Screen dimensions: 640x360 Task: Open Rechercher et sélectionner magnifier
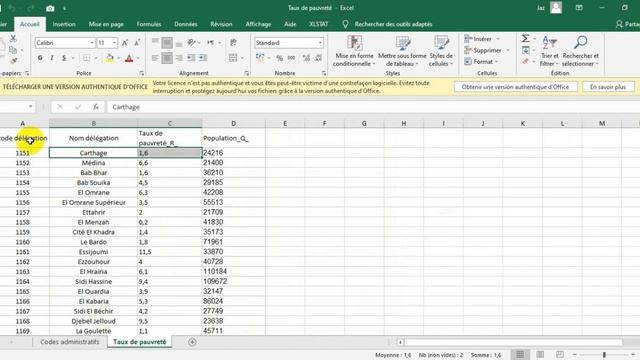580,51
